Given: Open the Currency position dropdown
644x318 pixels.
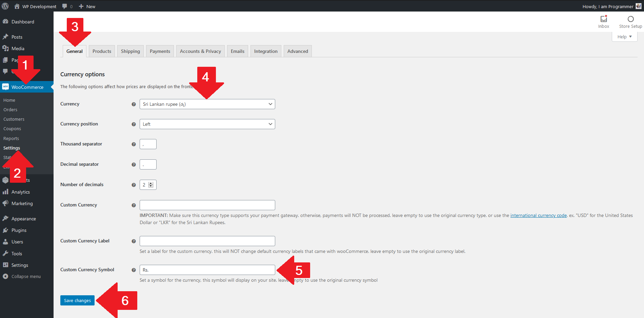Looking at the screenshot, I should point(207,124).
